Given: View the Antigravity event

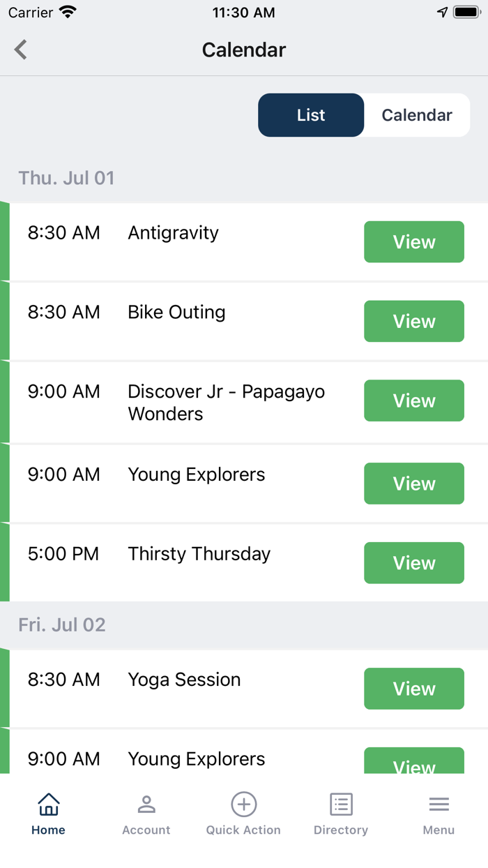Looking at the screenshot, I should point(414,242).
